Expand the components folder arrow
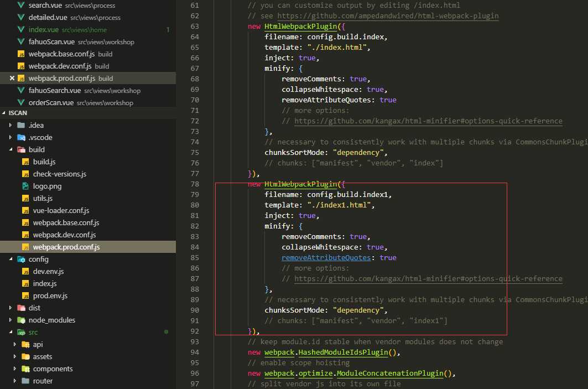This screenshot has width=588, height=389. (x=15, y=369)
